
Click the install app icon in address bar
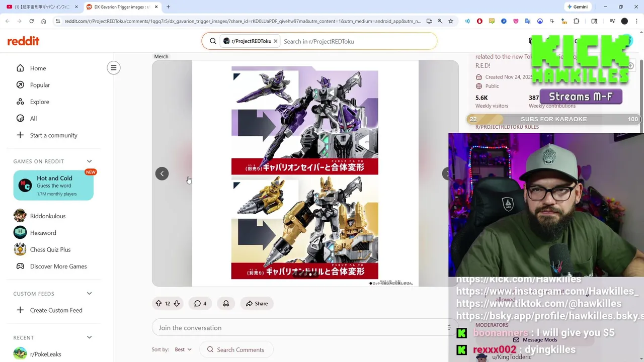click(x=429, y=21)
